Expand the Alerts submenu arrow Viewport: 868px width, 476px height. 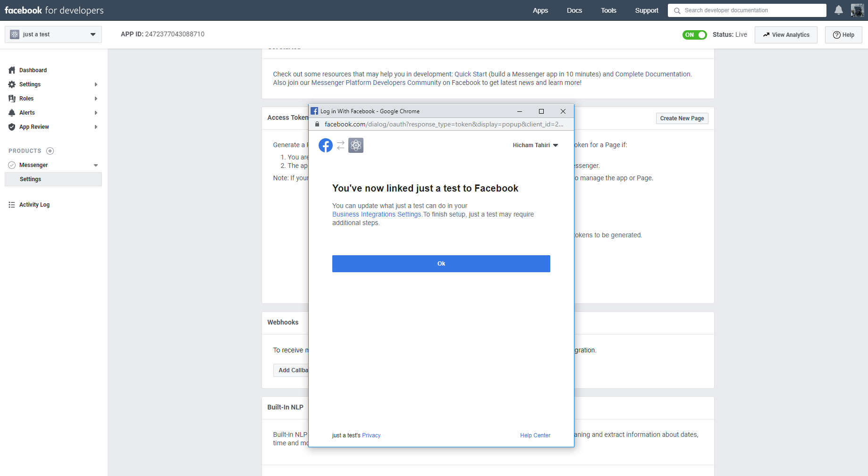pos(96,113)
